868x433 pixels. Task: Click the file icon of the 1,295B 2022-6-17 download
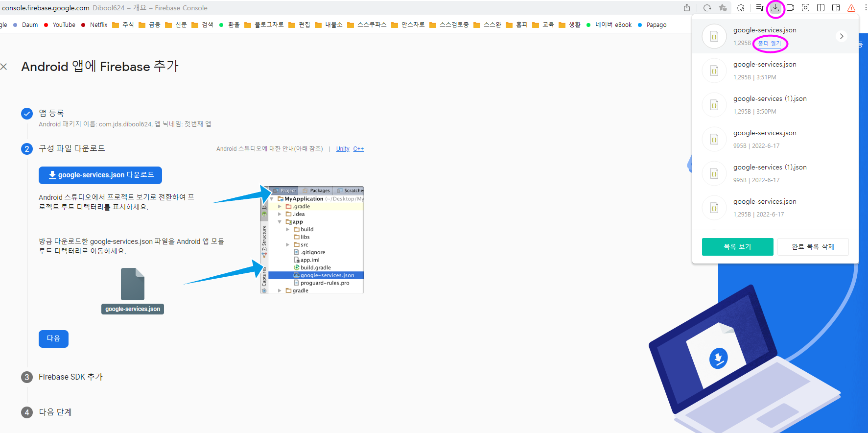click(714, 208)
